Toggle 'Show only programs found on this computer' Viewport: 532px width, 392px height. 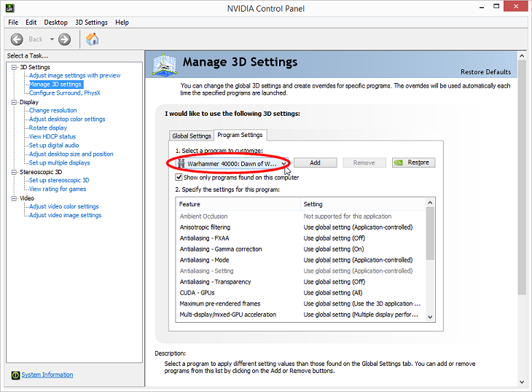point(179,177)
